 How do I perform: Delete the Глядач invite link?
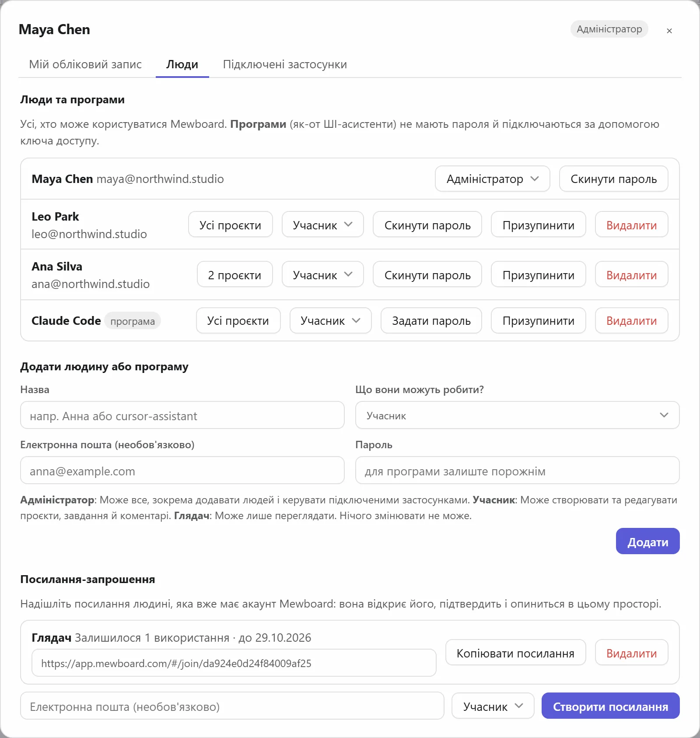(631, 653)
